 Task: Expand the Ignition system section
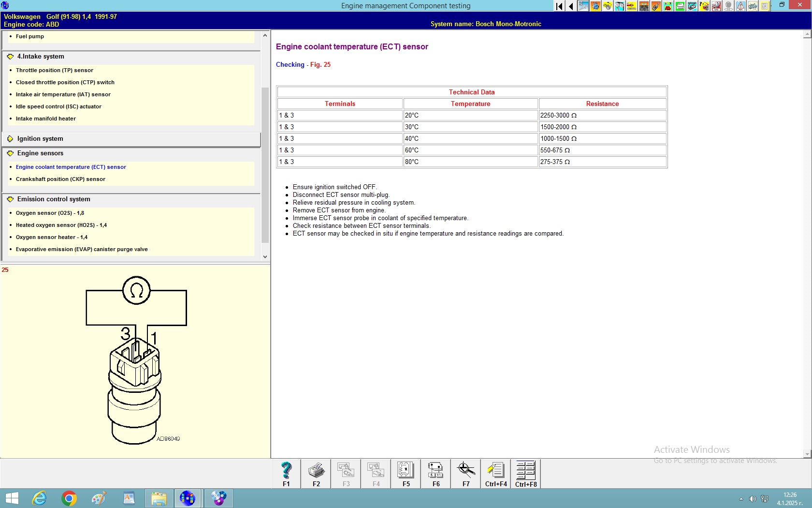tap(40, 139)
